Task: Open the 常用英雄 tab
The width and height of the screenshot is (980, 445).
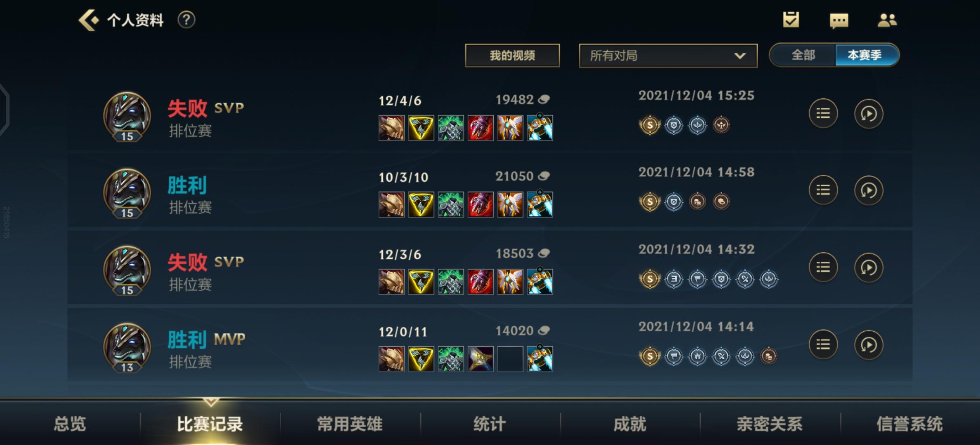Action: tap(350, 424)
